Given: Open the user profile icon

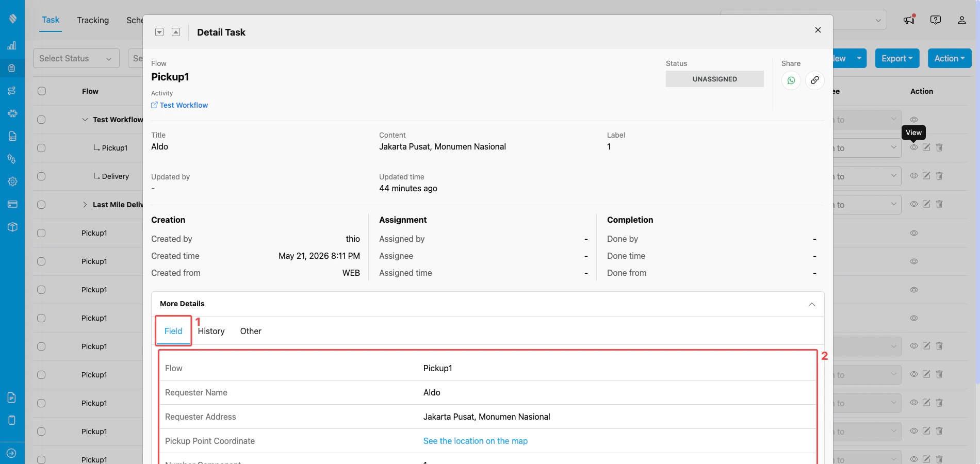Looking at the screenshot, I should 962,20.
